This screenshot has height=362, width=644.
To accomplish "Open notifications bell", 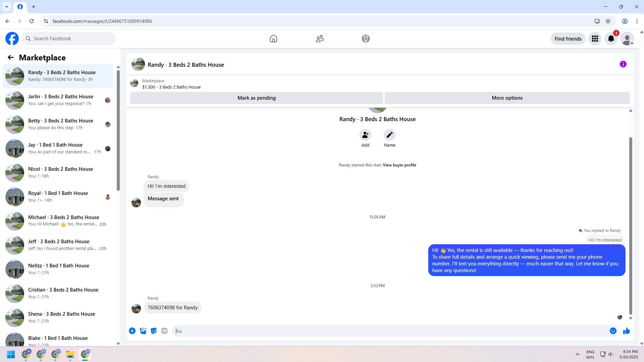I will (611, 39).
